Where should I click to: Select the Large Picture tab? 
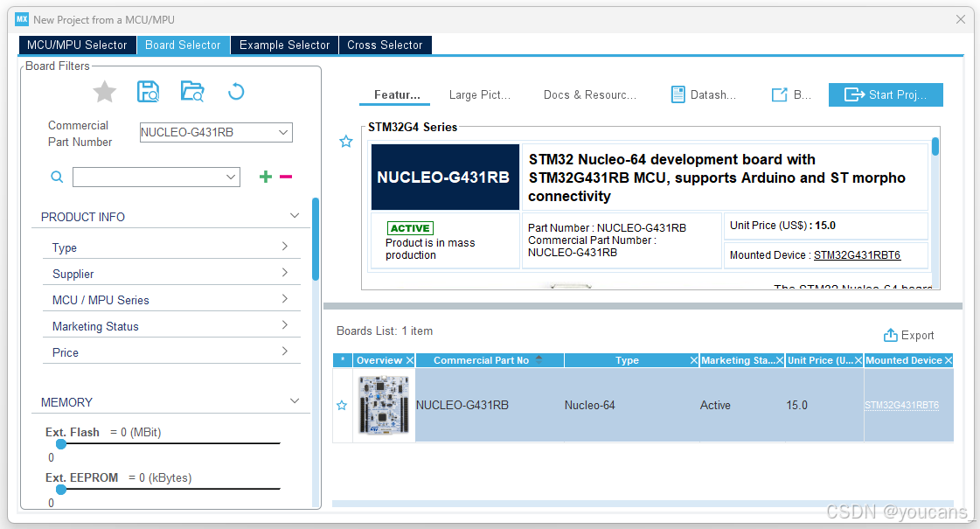(479, 95)
